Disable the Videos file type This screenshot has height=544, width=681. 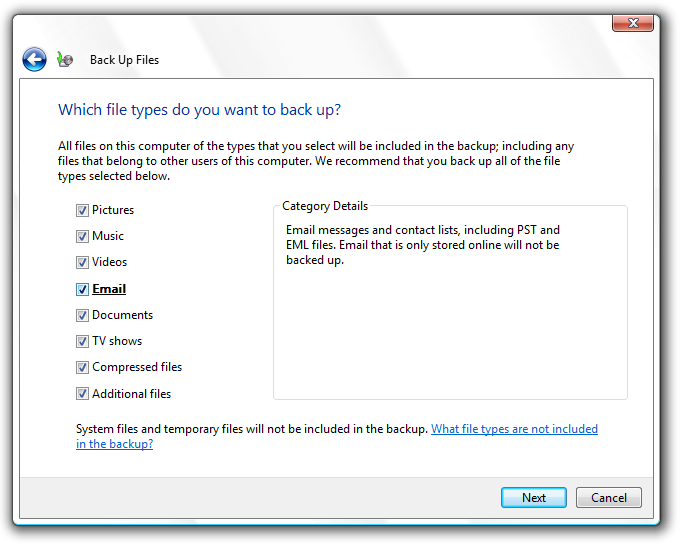click(x=82, y=263)
